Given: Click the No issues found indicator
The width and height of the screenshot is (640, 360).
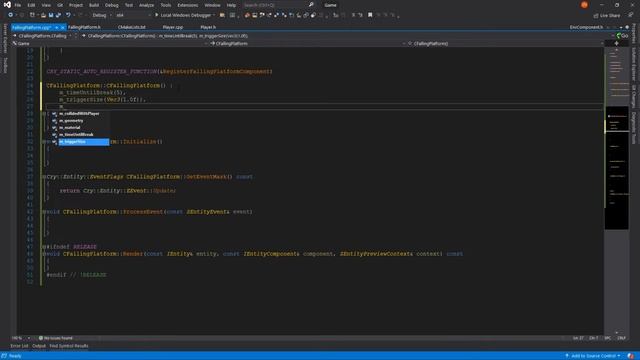Looking at the screenshot, I should [x=56, y=338].
